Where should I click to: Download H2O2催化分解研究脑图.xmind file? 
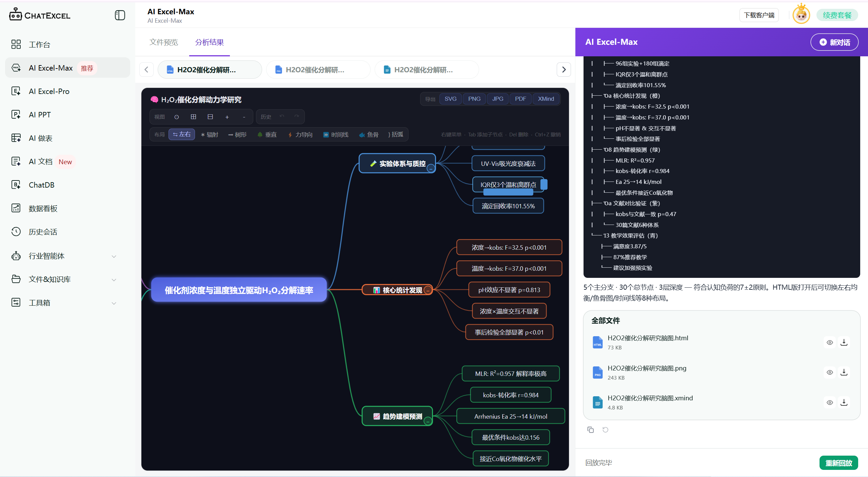pos(844,402)
